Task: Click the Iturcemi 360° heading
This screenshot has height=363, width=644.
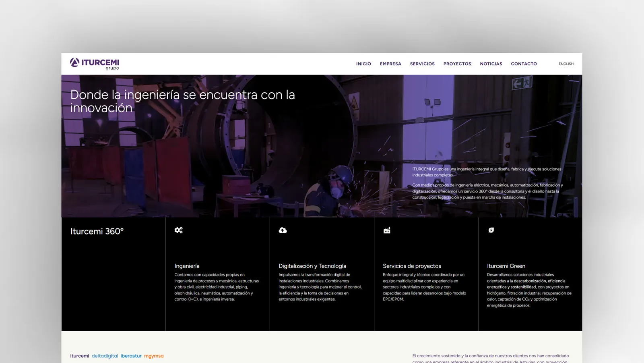Action: 97,231
